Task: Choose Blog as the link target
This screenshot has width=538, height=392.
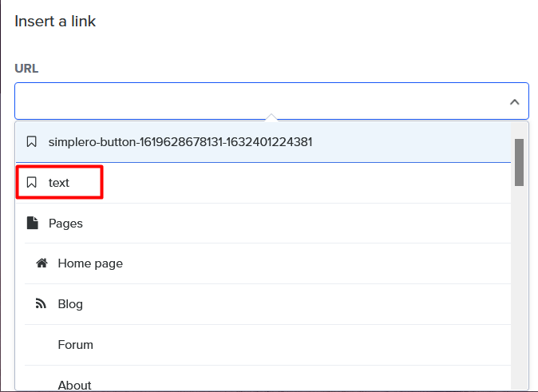Action: [267, 304]
